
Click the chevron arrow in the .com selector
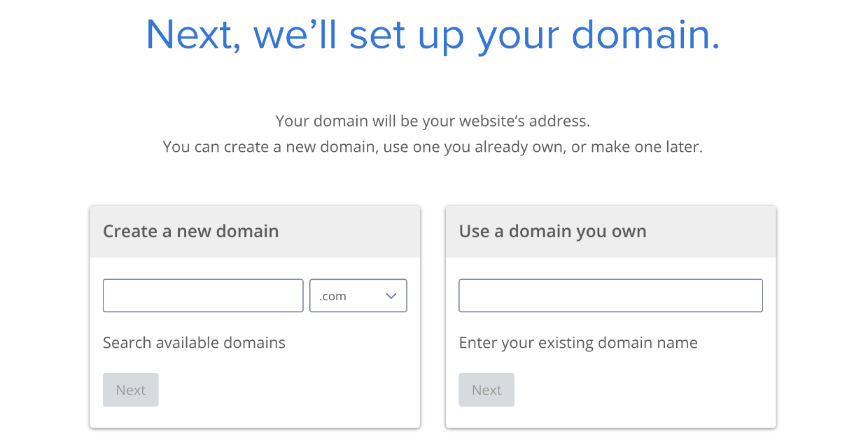[391, 296]
